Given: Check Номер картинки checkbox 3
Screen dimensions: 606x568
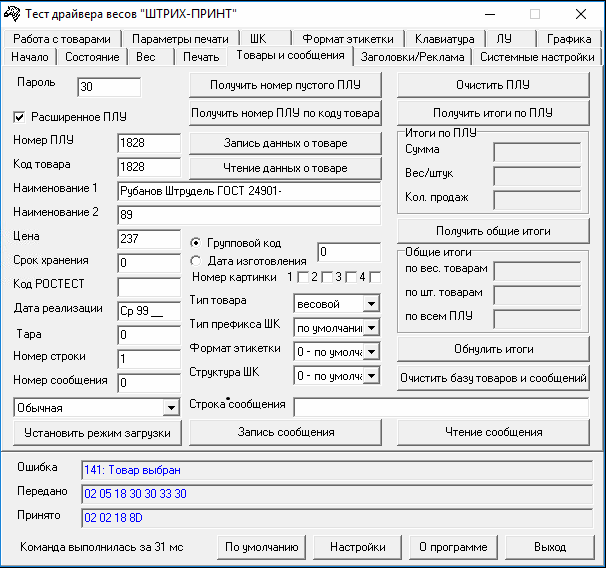Looking at the screenshot, I should point(351,277).
